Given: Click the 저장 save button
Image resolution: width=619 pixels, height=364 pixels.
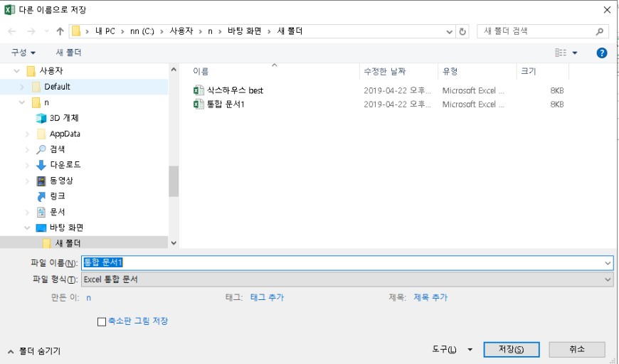Looking at the screenshot, I should pyautogui.click(x=512, y=349).
